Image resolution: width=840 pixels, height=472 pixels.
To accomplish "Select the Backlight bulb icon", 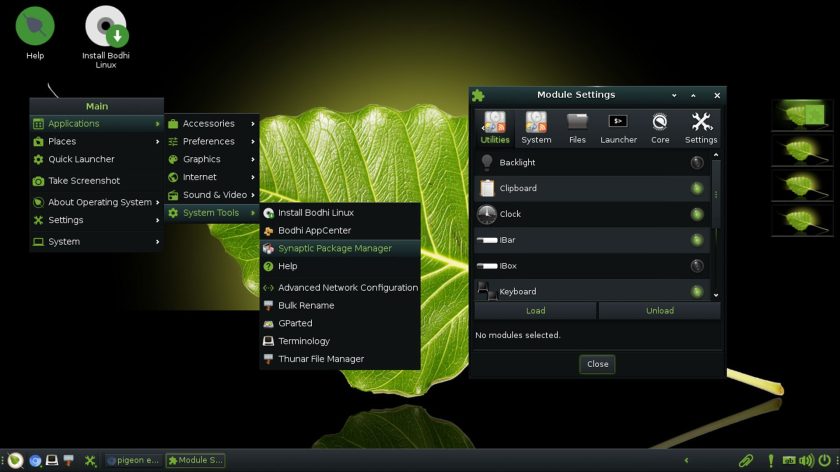I will pyautogui.click(x=486, y=162).
